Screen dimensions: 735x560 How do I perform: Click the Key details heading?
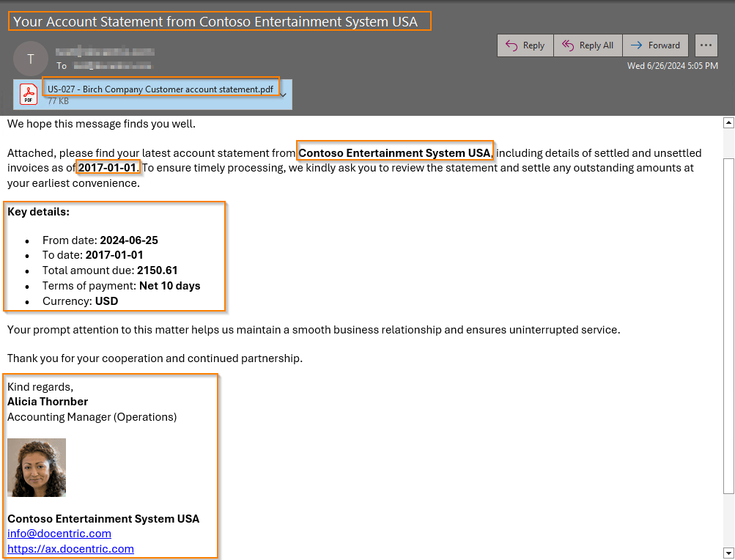point(38,212)
